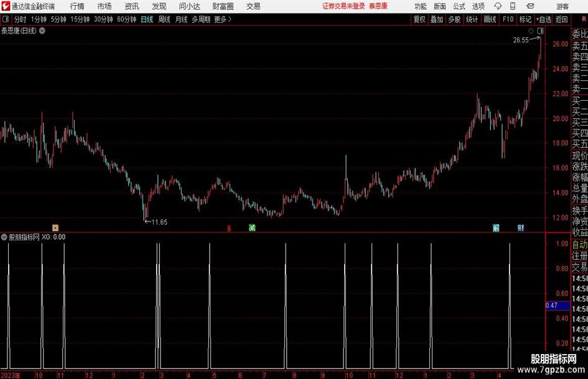Click the 叠加 toolbar button
Screen dimensions: 588x379
click(x=437, y=19)
